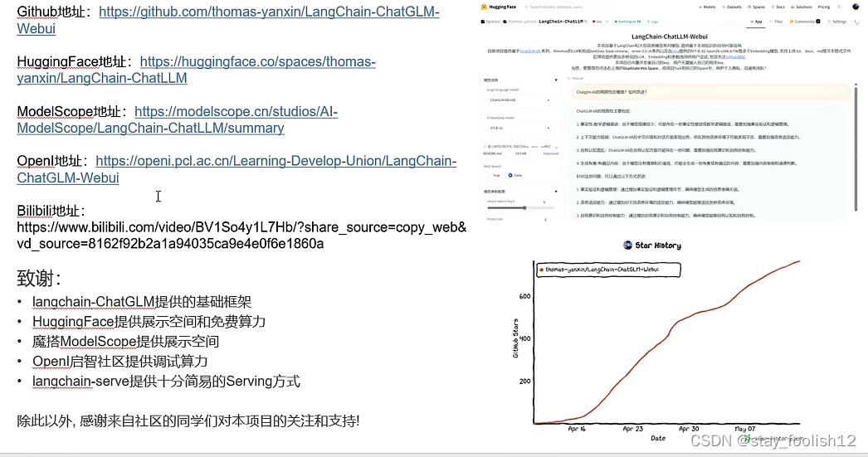
Task: Open Solutions in Hugging Face nav
Action: (x=801, y=7)
